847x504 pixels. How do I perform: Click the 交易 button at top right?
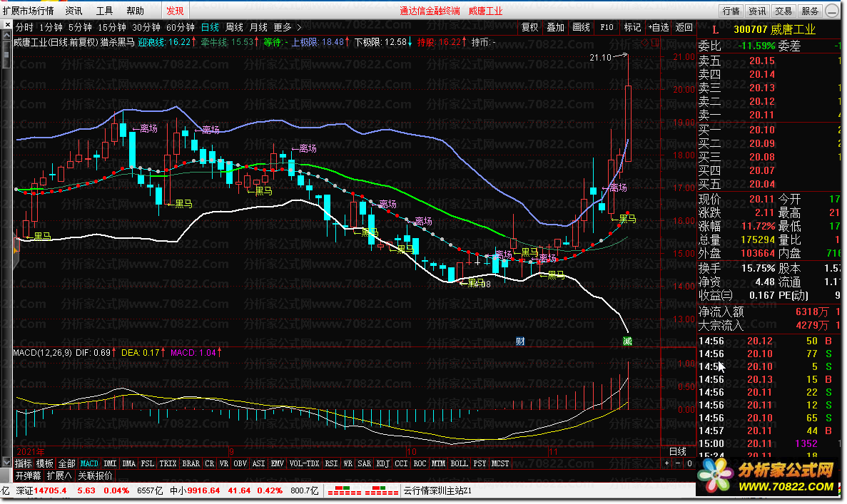point(783,11)
